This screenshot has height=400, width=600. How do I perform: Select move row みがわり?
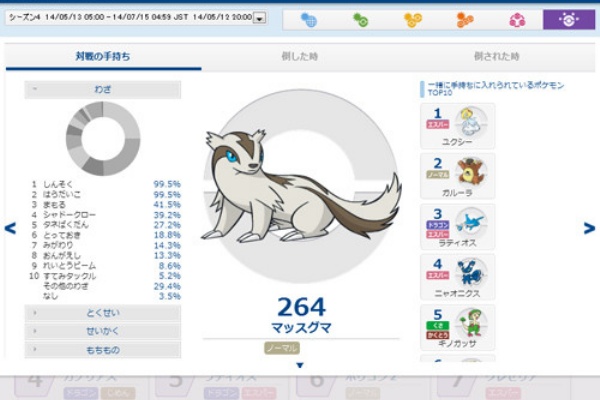(x=105, y=245)
